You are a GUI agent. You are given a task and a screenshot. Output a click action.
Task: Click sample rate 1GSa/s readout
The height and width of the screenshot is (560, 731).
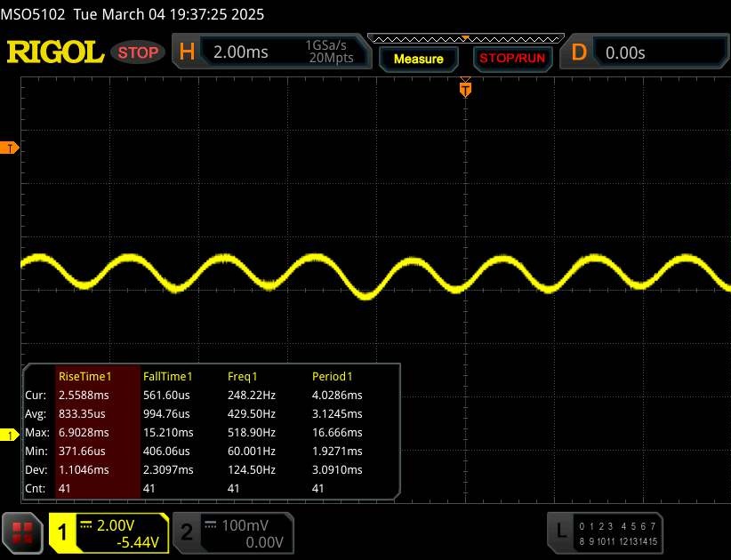(325, 45)
